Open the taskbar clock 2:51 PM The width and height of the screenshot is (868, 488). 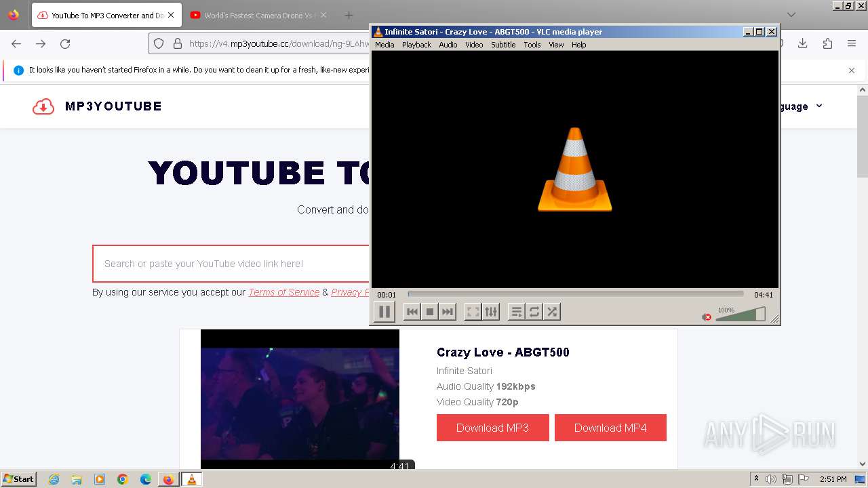833,479
